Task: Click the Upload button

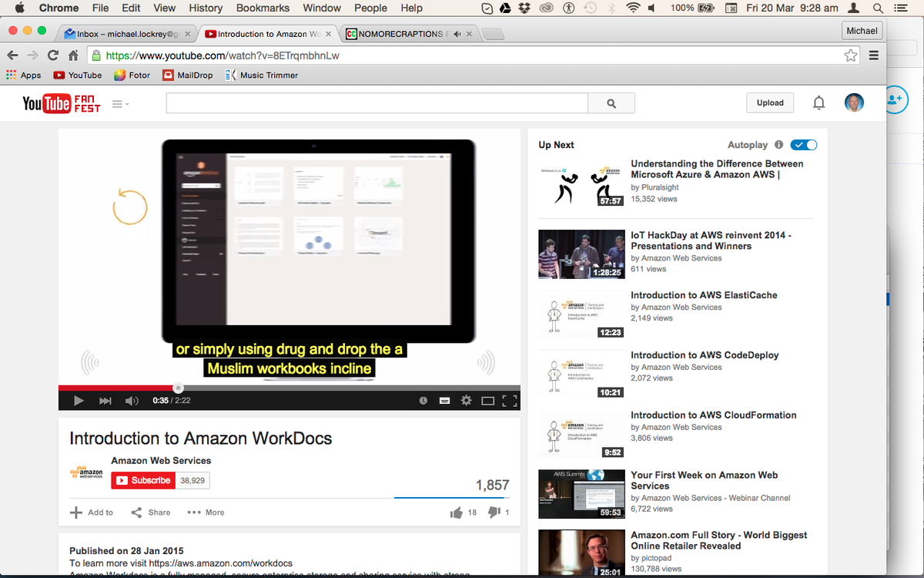Action: coord(770,102)
